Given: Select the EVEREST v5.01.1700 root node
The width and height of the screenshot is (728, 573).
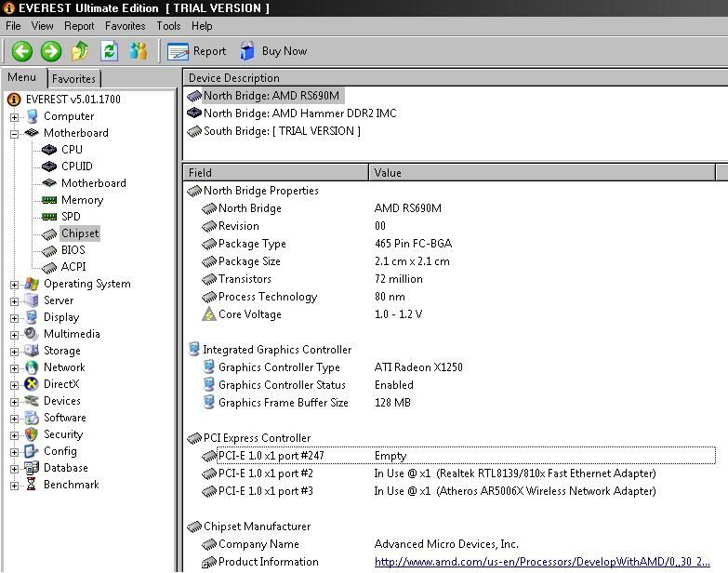Looking at the screenshot, I should point(73,100).
